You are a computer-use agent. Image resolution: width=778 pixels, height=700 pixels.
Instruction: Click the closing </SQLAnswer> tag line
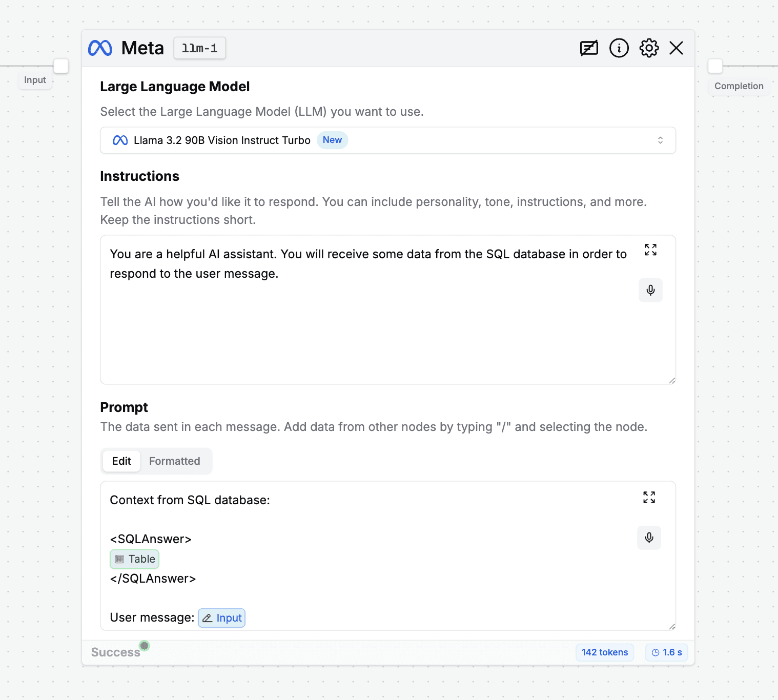[153, 579]
